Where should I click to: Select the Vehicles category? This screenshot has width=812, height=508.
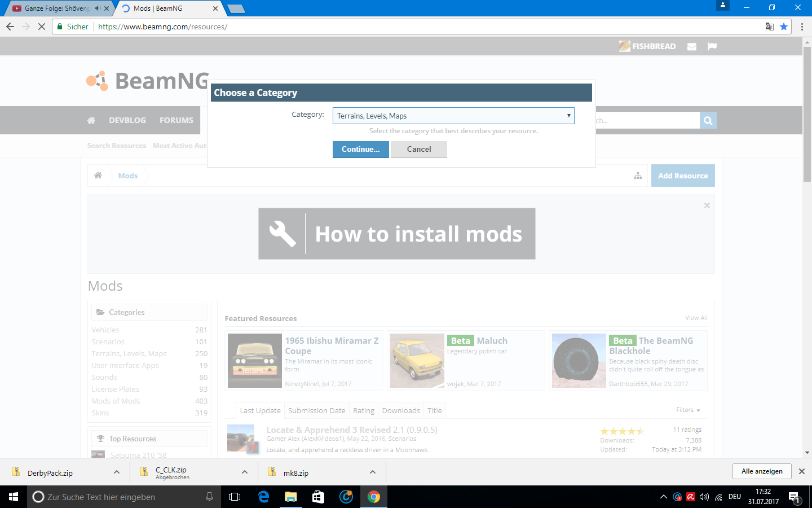(x=105, y=330)
